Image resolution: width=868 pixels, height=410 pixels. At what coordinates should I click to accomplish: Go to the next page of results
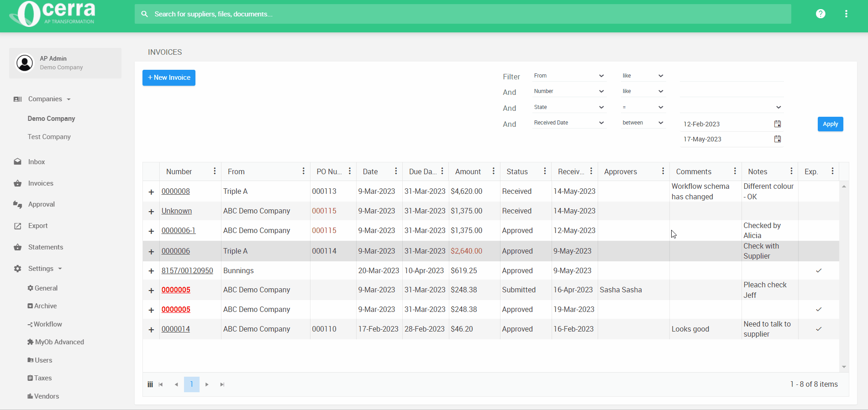click(207, 384)
